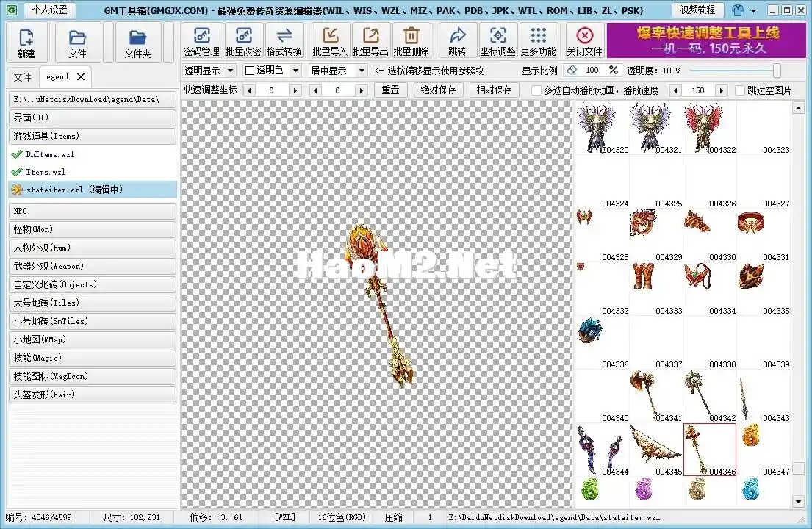
Task: Expand the 界面(UI) category
Action: 93,118
